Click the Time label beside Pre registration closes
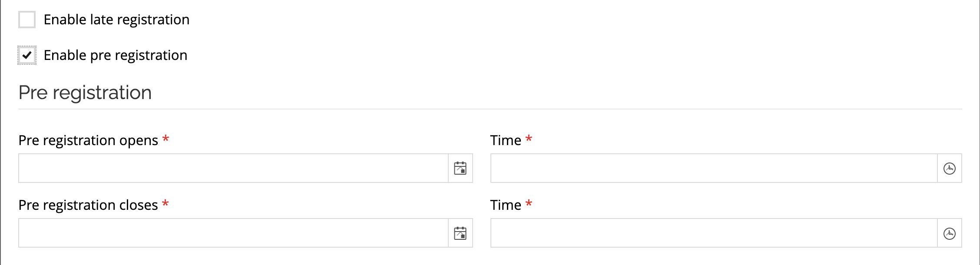980x265 pixels. point(506,205)
